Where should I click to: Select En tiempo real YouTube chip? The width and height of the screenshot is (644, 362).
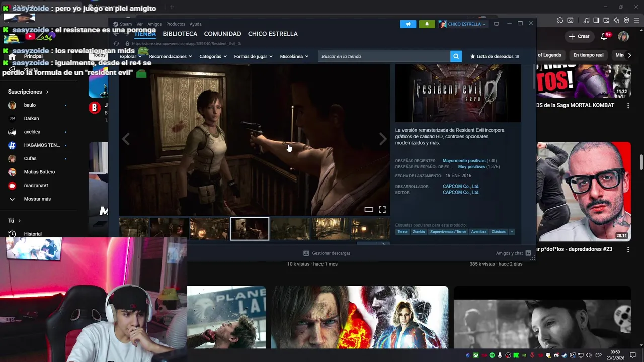(x=588, y=55)
